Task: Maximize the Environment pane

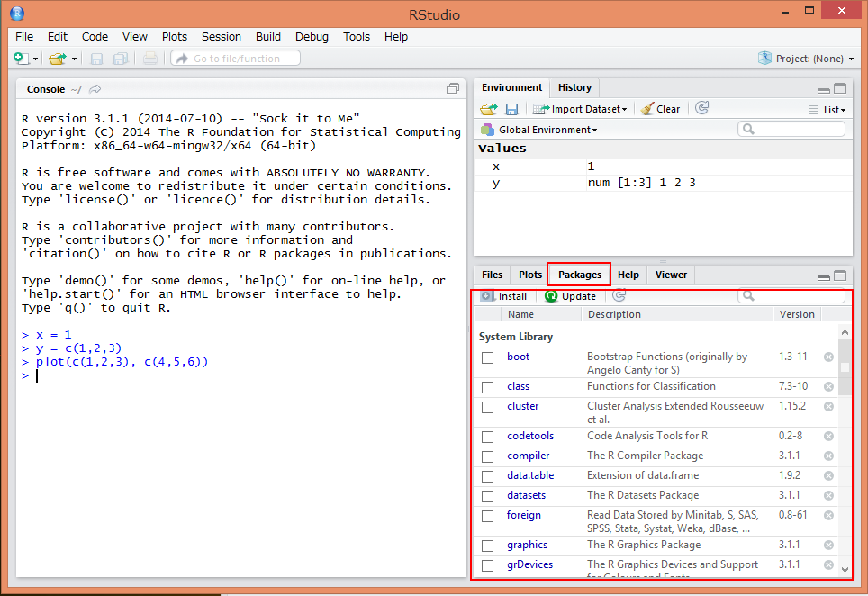Action: point(840,88)
